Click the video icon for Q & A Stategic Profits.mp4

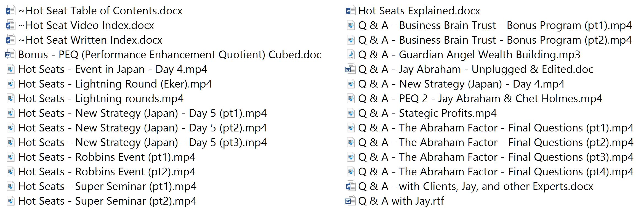click(x=351, y=113)
